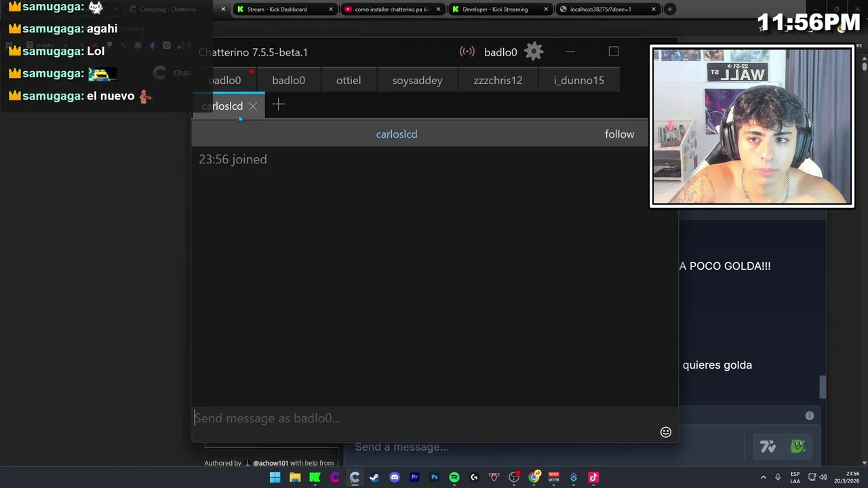Image resolution: width=868 pixels, height=488 pixels.
Task: Open Photoshop from taskbar
Action: (x=434, y=477)
